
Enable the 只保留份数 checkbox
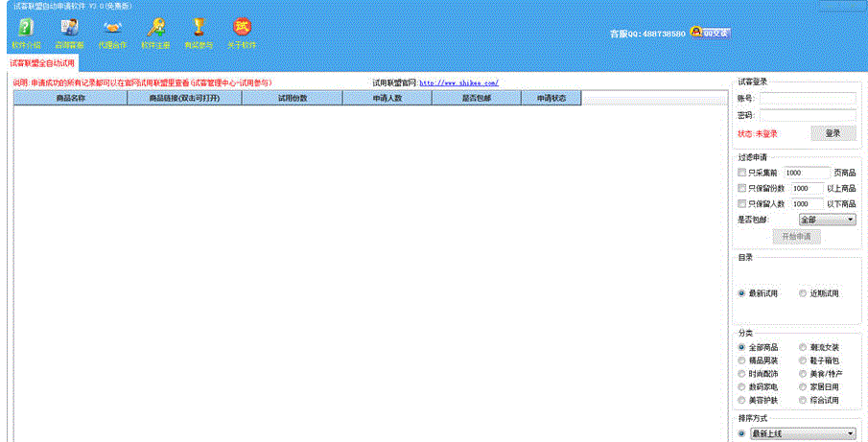(x=741, y=188)
